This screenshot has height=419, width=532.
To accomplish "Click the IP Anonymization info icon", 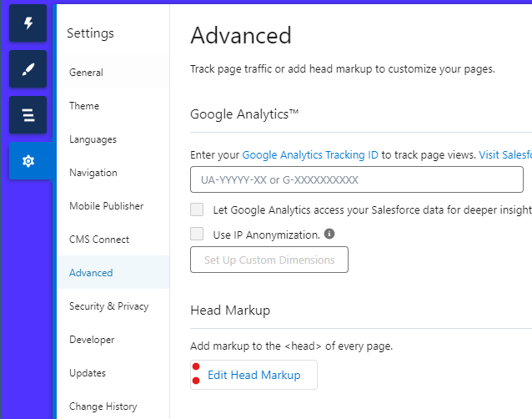I will [329, 234].
